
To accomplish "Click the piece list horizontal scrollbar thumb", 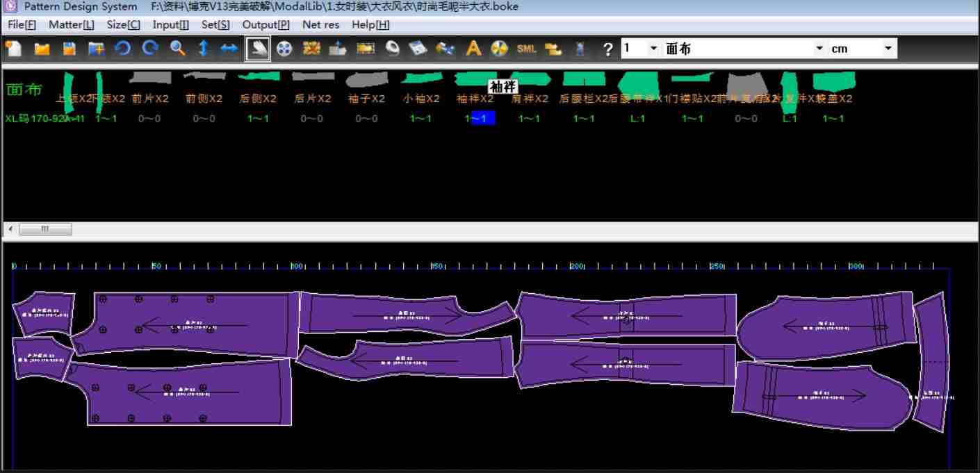I will point(46,229).
